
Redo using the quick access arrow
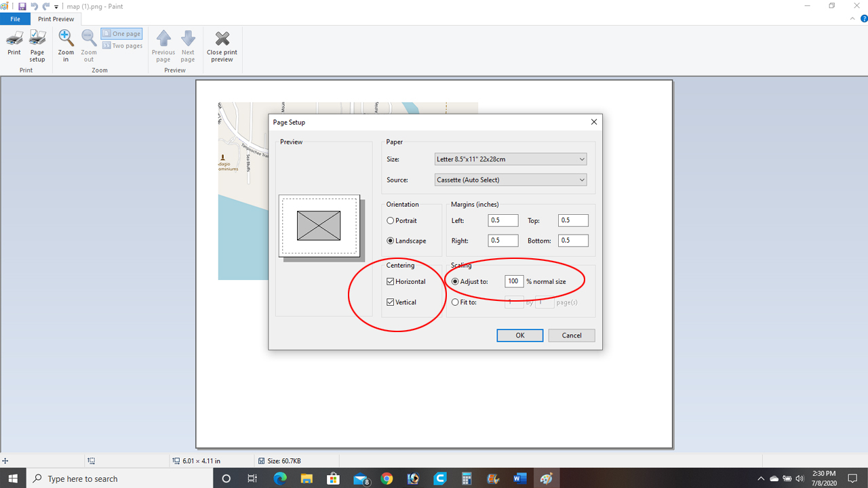[46, 6]
